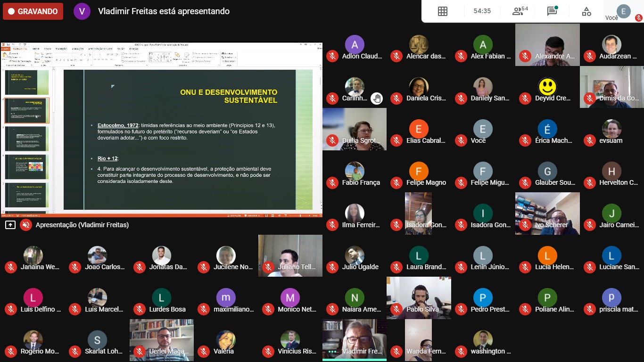Click the muted speaker icon of the presentation

tap(26, 225)
